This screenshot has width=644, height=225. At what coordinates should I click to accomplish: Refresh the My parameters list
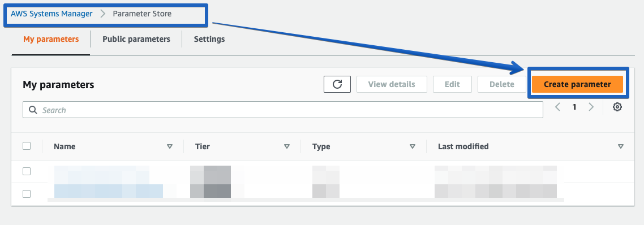tap(337, 84)
